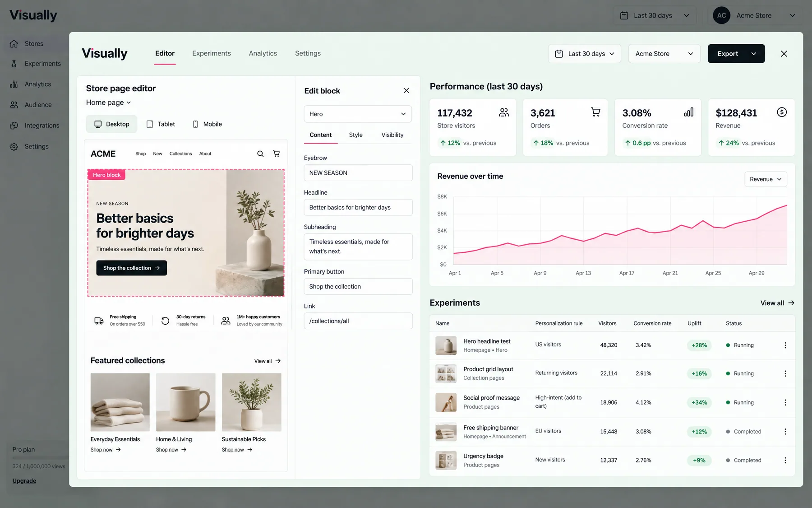Click View all experiments link

pos(777,303)
